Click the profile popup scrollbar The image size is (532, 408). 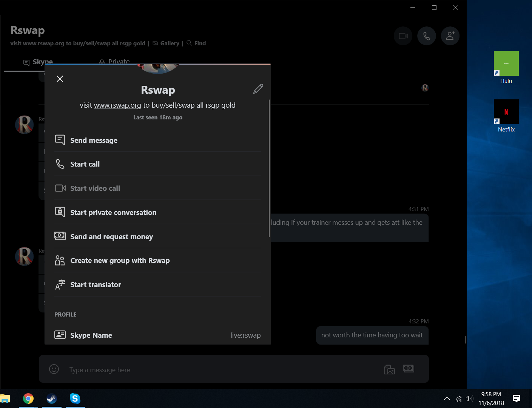pos(269,168)
